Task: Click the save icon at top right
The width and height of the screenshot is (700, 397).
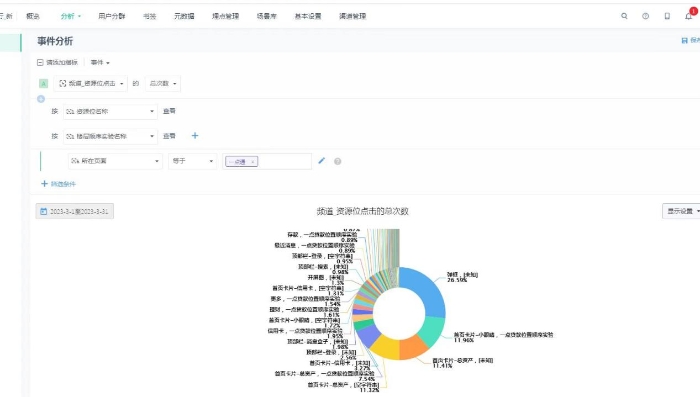Action: pyautogui.click(x=684, y=41)
